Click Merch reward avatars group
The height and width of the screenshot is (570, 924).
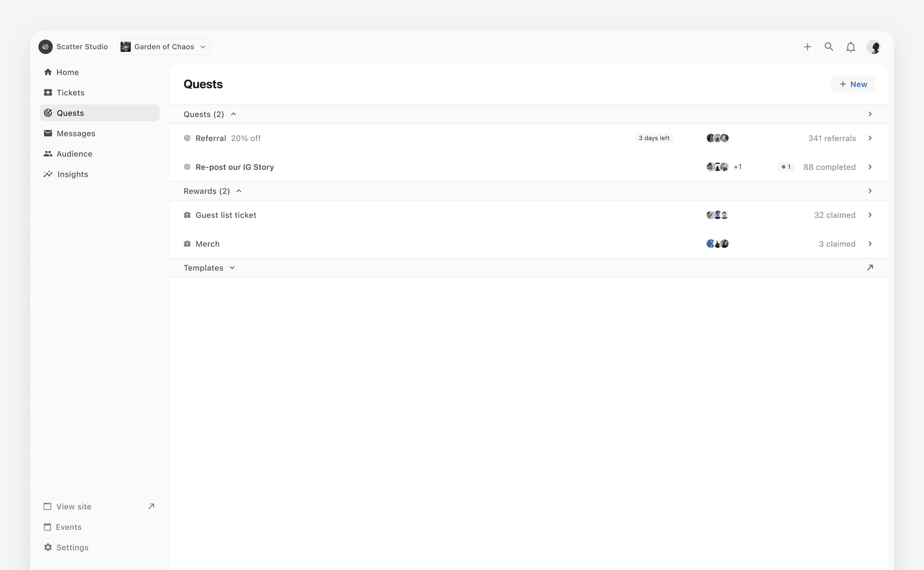(x=717, y=244)
